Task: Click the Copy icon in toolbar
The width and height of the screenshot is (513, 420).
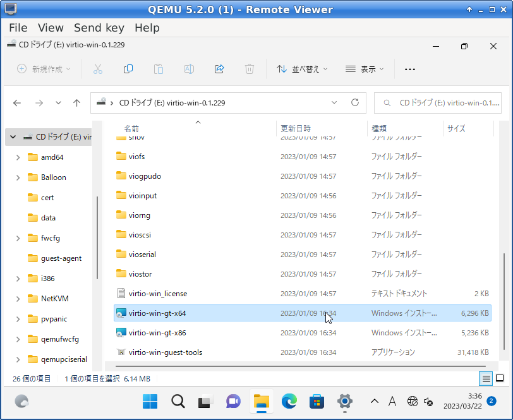Action: click(x=128, y=69)
